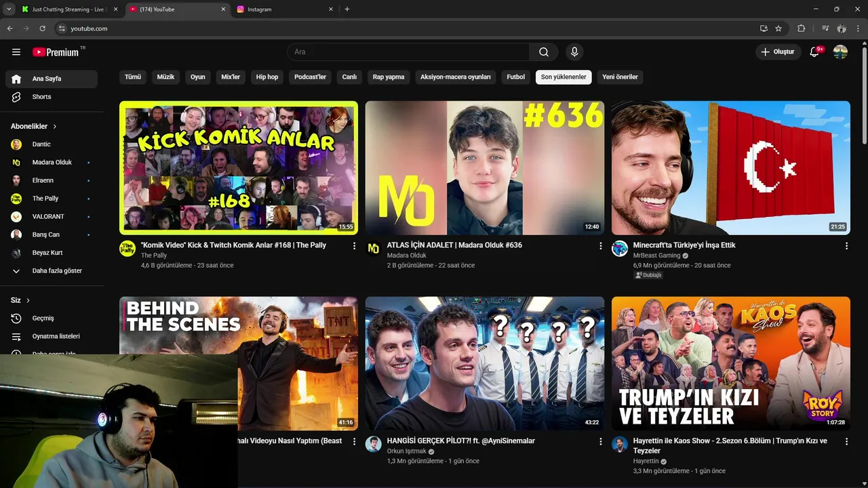Open Elraenn channel in sidebar
Viewport: 868px width, 488px height.
[x=52, y=180]
